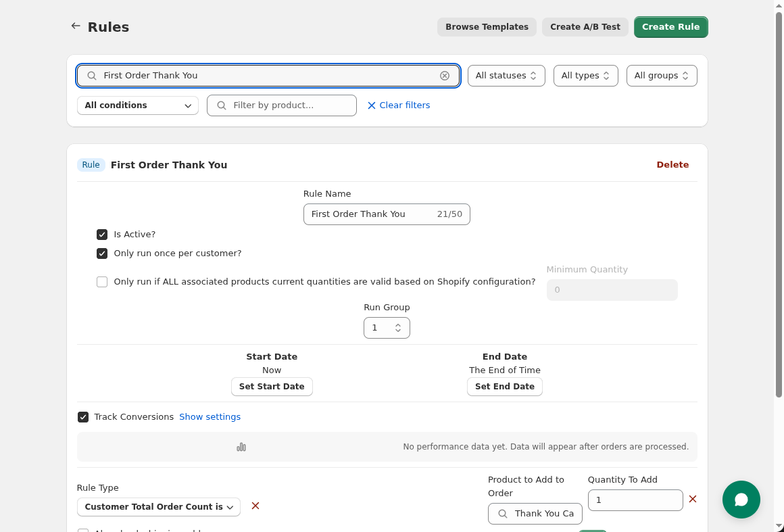Open the Run Group selector
The height and width of the screenshot is (532, 784).
387,328
